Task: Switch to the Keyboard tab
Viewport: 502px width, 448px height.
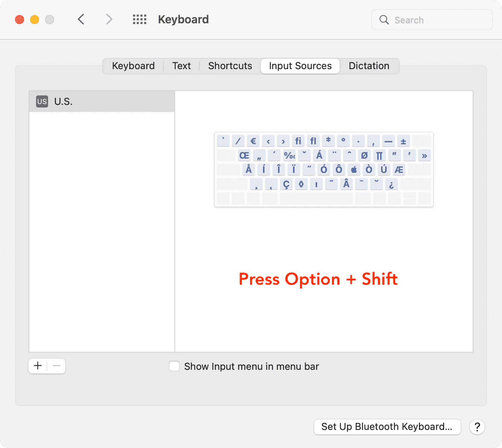Action: coord(133,66)
